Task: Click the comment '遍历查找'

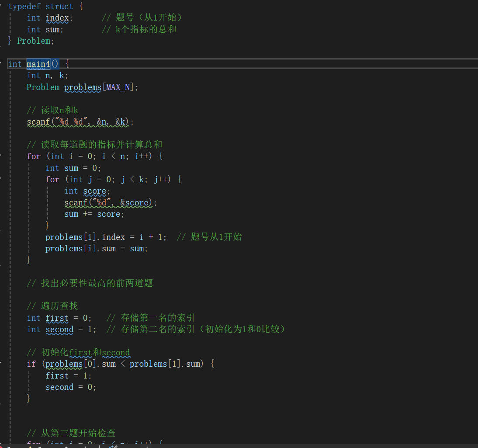Action: click(x=59, y=306)
